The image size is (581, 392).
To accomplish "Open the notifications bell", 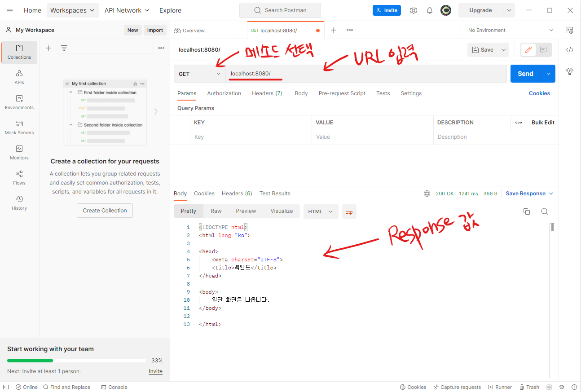I will (430, 10).
